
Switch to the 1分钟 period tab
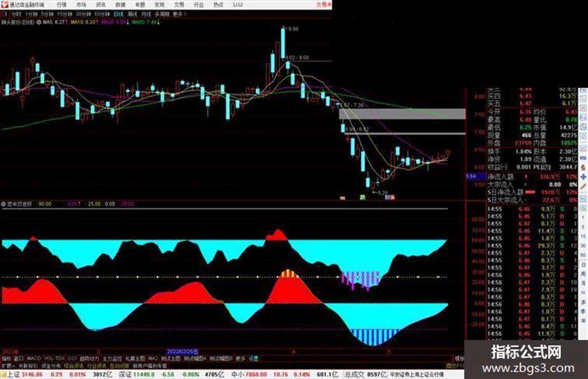[31, 14]
